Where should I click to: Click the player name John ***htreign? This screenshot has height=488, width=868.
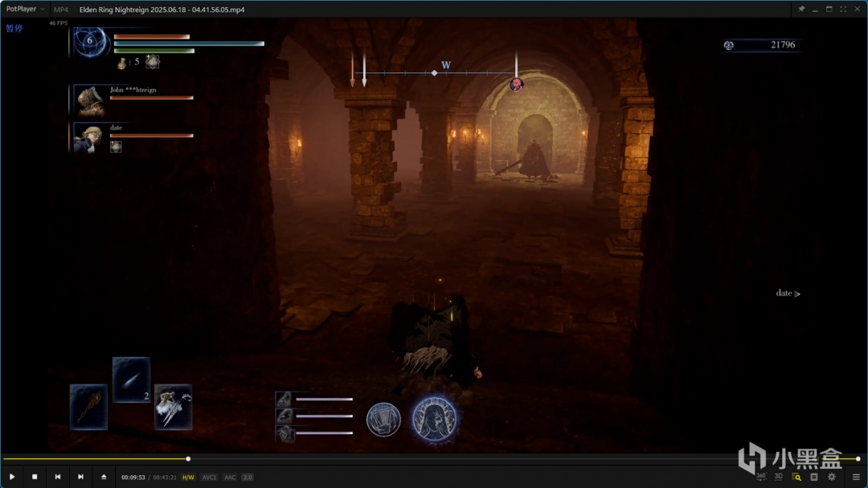[x=133, y=90]
